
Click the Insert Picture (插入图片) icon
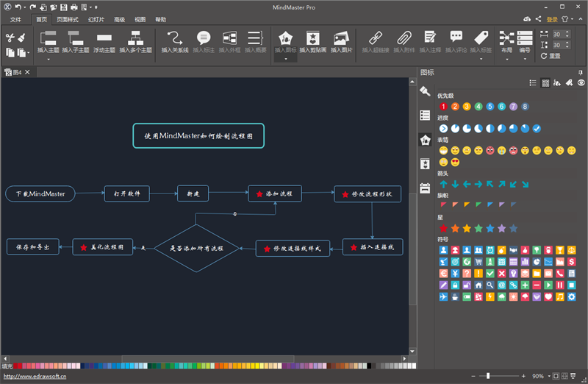click(341, 38)
